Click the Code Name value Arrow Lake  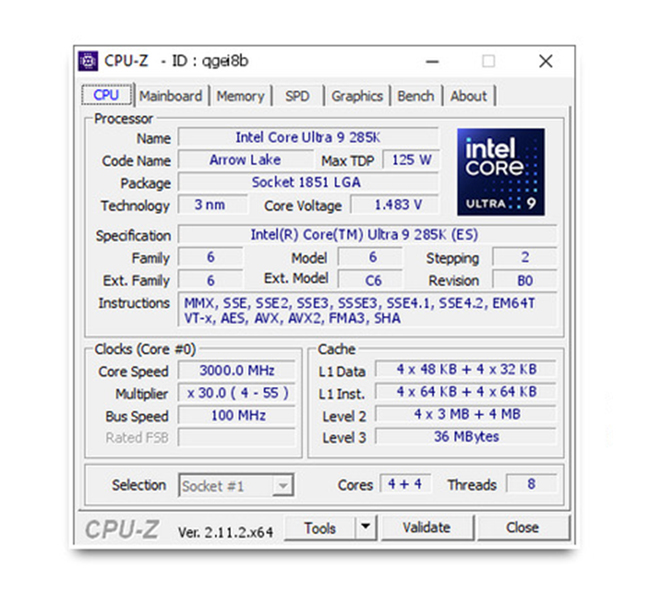245,160
